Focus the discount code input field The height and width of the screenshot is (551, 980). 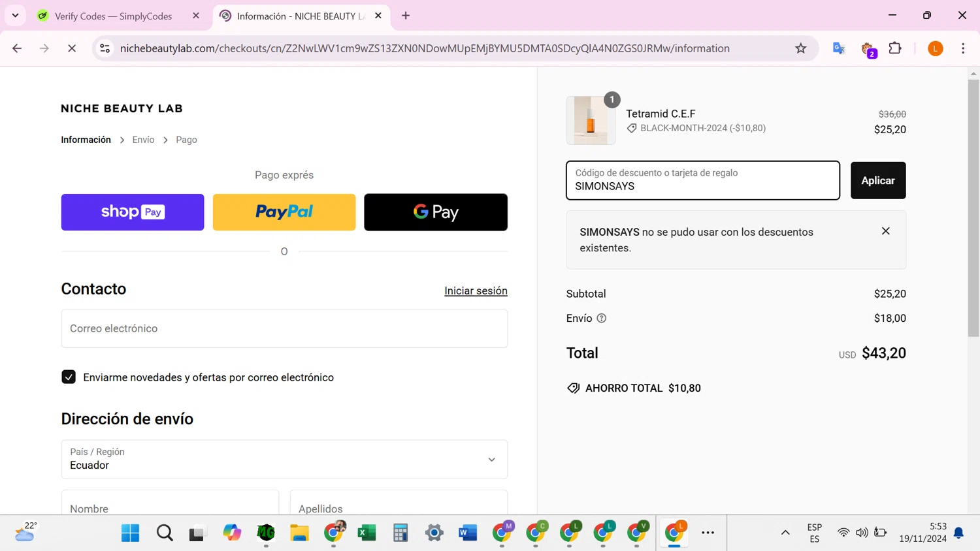coord(703,180)
